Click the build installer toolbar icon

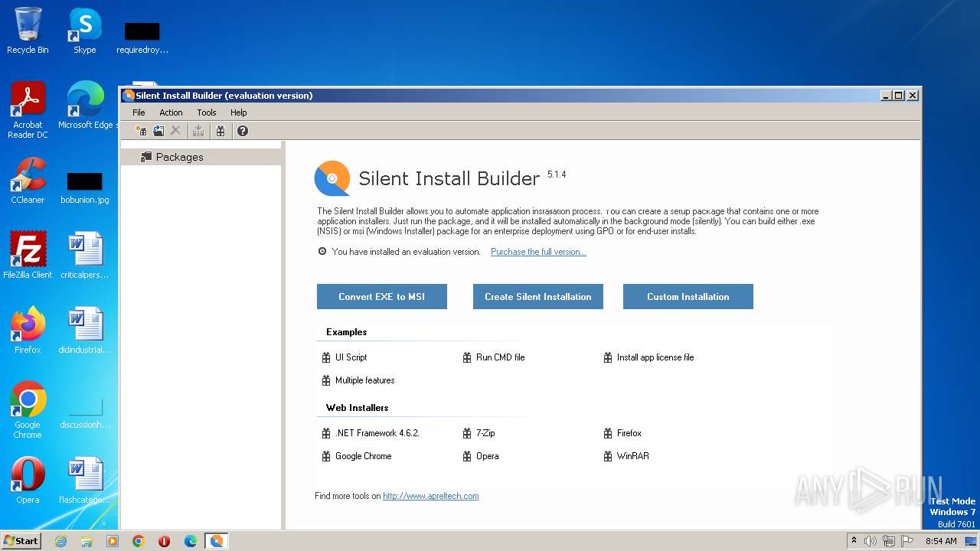198,131
